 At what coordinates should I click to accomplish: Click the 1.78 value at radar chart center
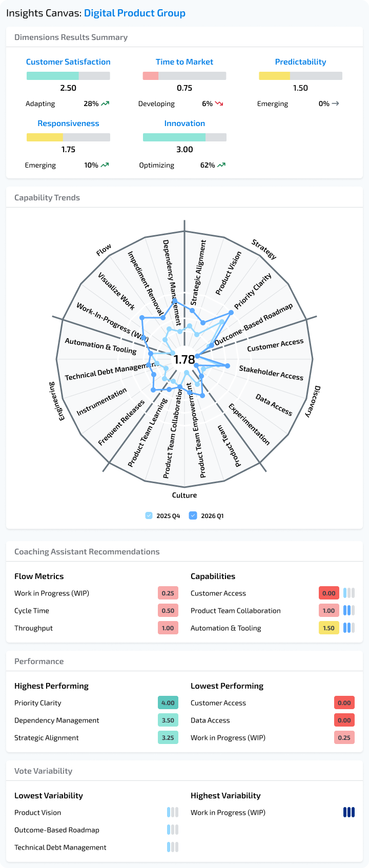coord(184,360)
